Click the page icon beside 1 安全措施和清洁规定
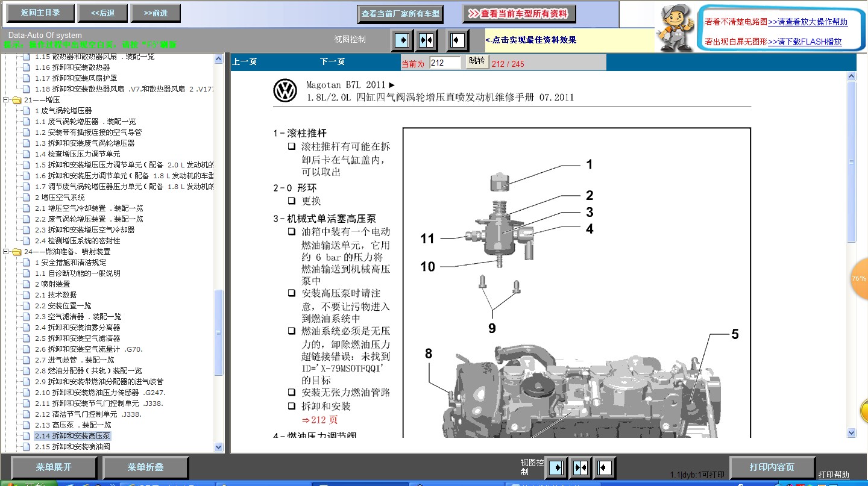The image size is (868, 486). coord(26,263)
